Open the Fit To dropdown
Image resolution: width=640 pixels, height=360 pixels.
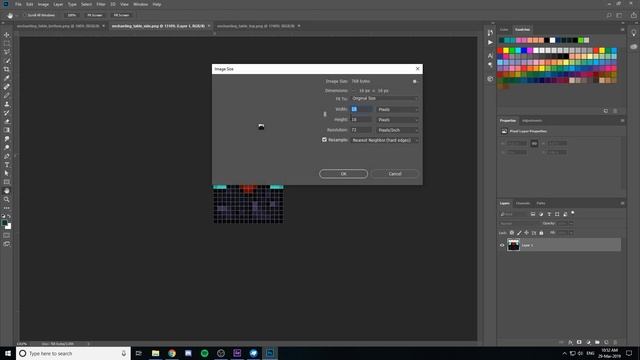pos(385,98)
